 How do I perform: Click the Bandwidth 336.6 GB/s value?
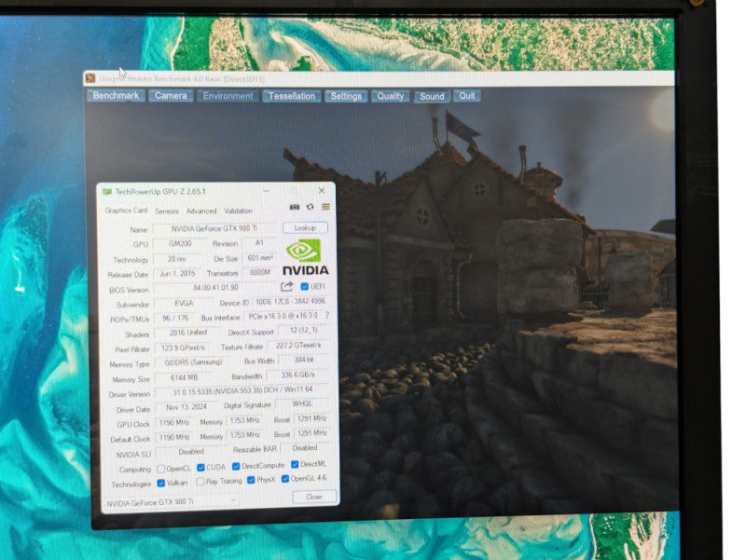pos(297,376)
